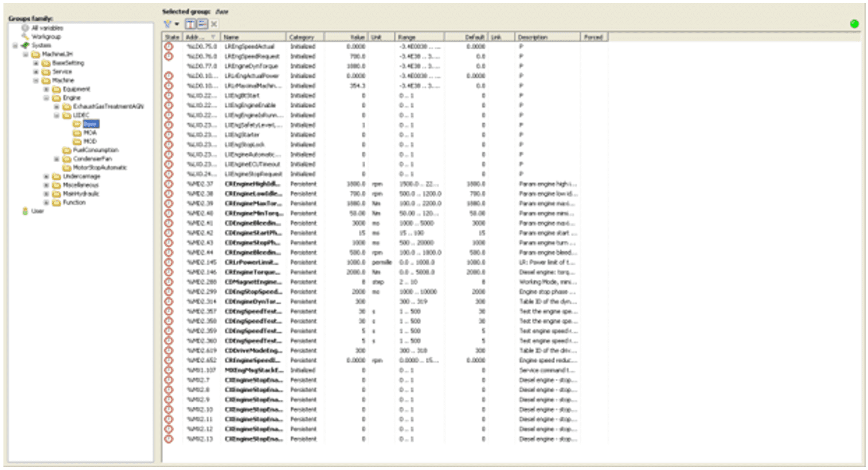Viewport: 868px width, 470px height.
Task: Click the Description column header
Action: click(x=547, y=37)
